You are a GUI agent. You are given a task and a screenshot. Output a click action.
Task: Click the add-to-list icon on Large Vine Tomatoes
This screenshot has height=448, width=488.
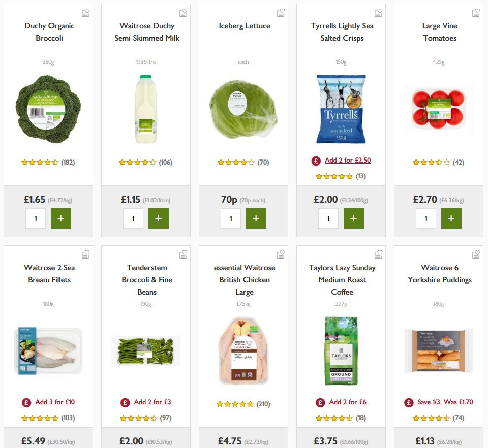click(476, 12)
